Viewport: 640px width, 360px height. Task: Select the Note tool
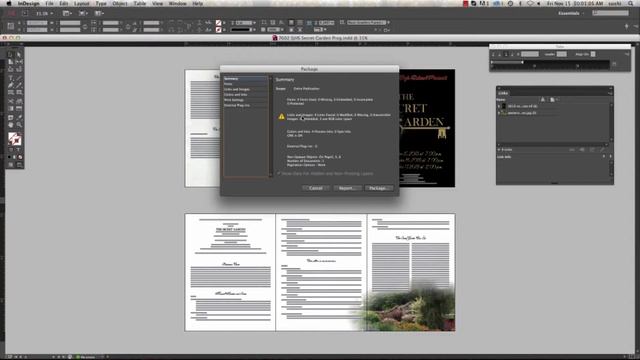coord(11,118)
